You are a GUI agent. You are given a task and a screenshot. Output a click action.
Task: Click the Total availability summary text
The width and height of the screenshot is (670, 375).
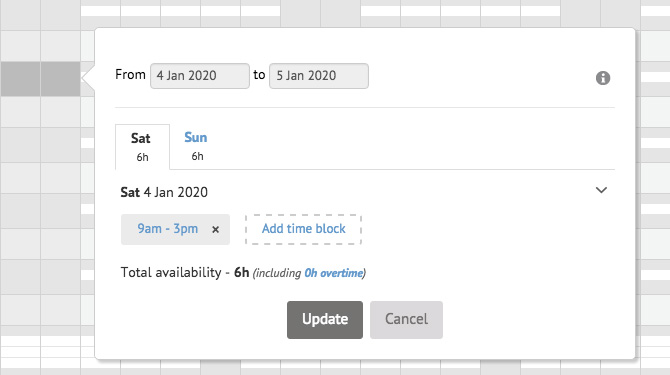pyautogui.click(x=243, y=272)
